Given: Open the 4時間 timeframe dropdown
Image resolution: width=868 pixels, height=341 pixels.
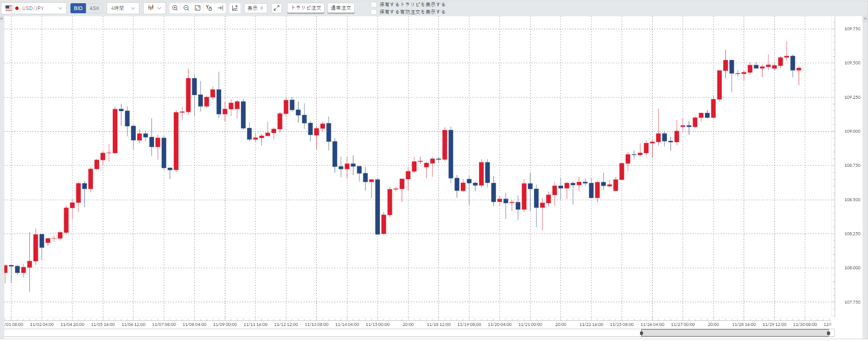Looking at the screenshot, I should coord(123,8).
